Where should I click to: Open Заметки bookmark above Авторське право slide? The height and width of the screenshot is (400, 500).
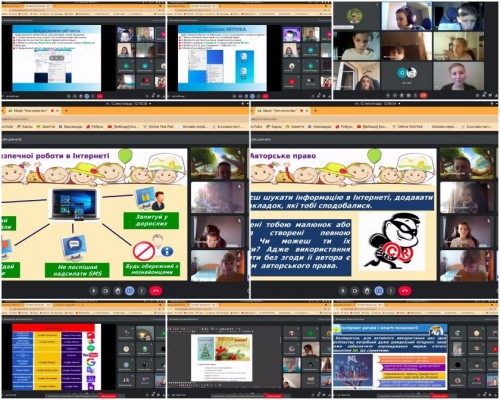(295, 127)
